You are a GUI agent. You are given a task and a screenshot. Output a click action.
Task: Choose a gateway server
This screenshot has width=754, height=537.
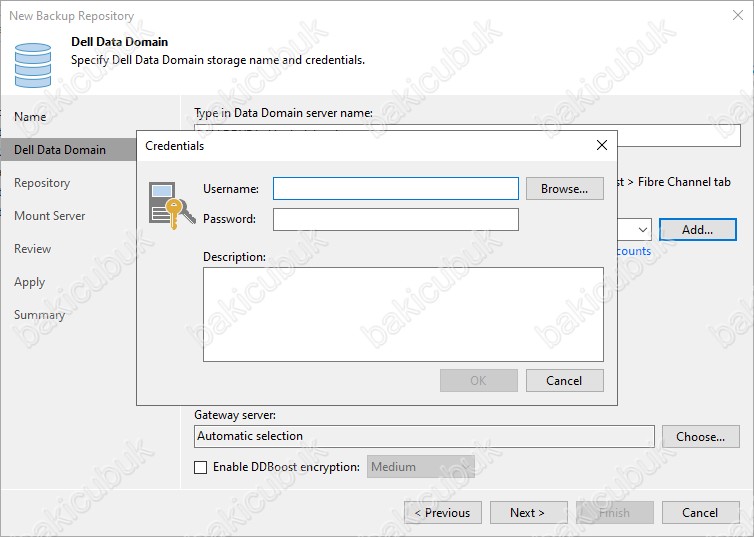click(x=701, y=437)
